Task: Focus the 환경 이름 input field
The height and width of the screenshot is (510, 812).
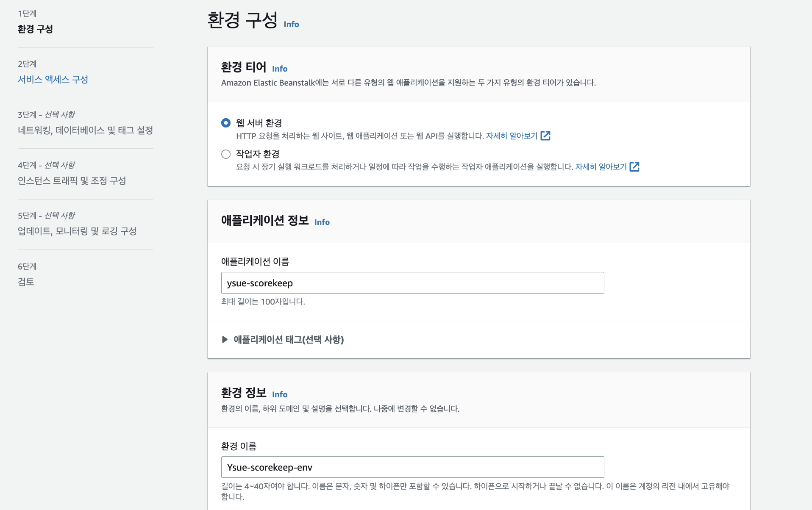Action: coord(413,467)
